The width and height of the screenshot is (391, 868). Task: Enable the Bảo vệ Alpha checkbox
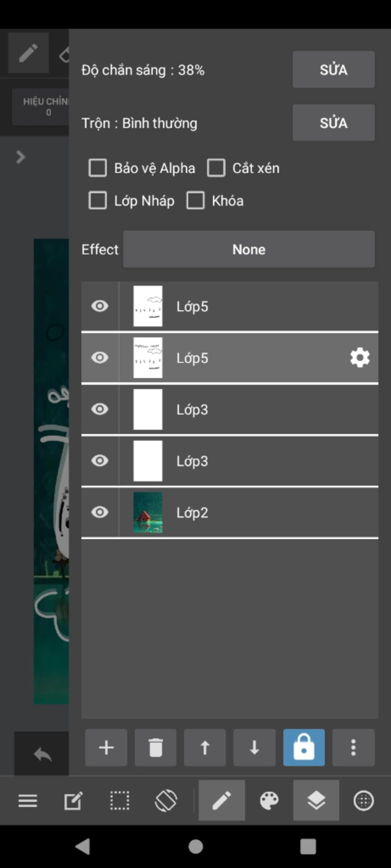(98, 168)
